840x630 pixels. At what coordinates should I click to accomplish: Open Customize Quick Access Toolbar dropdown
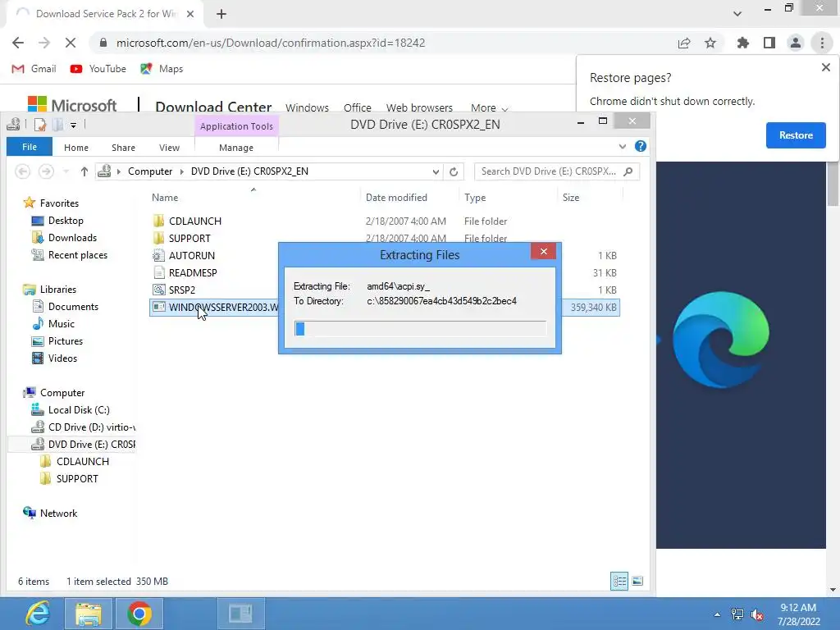tap(73, 126)
